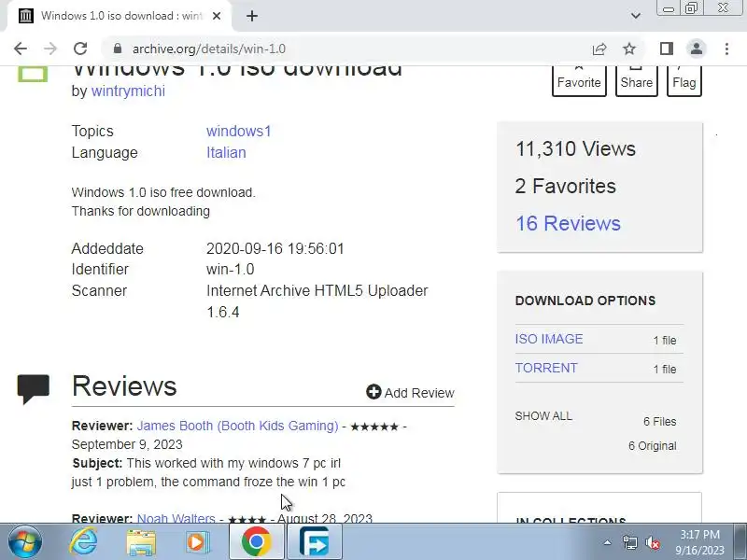
Task: Click the 6 Original text
Action: [x=652, y=446]
